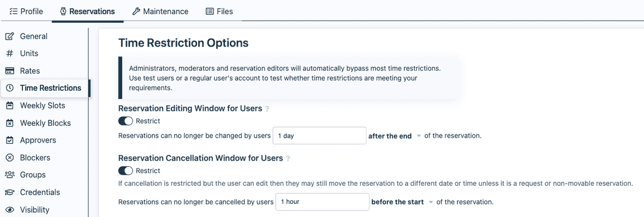The image size is (644, 217).
Task: Click 'Reservation Editing Window for Users' heading
Action: (190, 108)
